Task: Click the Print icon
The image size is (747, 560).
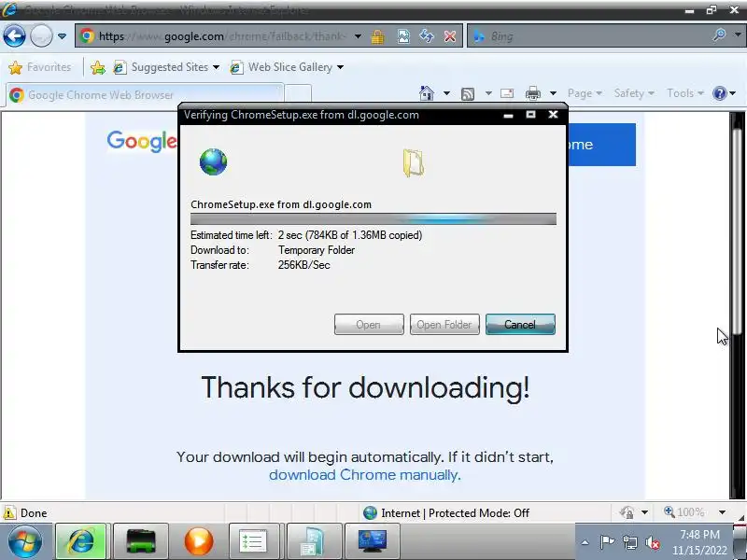Action: [532, 93]
